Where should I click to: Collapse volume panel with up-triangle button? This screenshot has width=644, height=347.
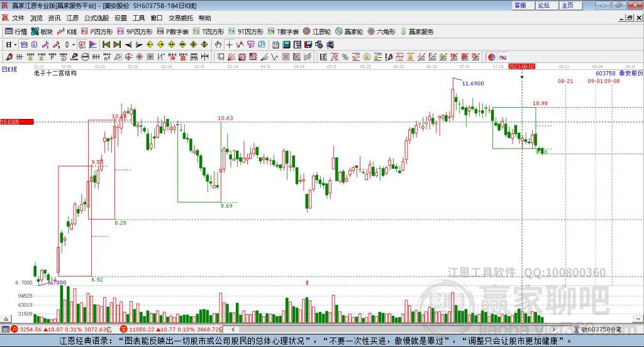(6, 319)
